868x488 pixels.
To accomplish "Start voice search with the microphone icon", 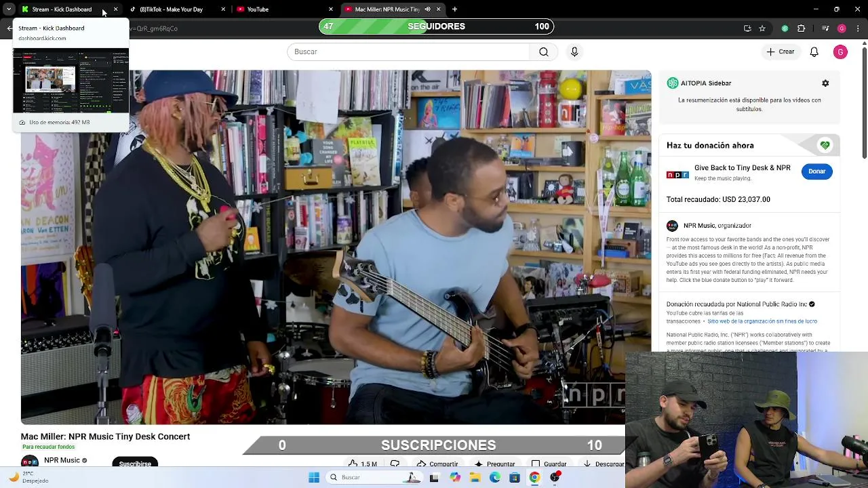I will pos(574,52).
